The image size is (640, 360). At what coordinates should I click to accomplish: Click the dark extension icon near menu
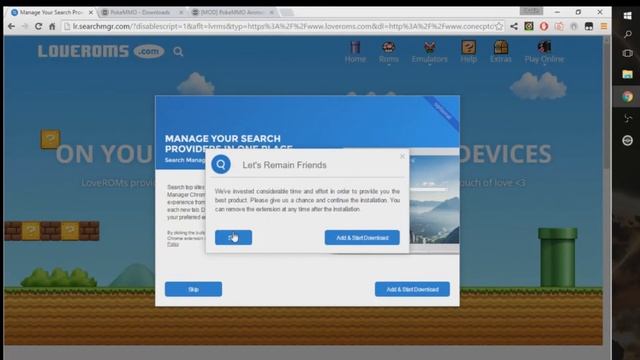pyautogui.click(x=589, y=27)
